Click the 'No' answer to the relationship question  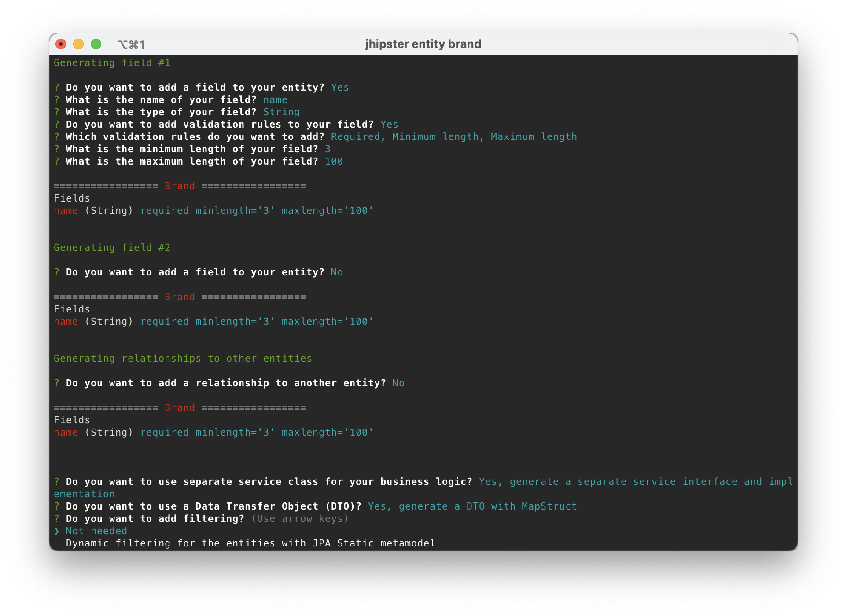point(398,383)
